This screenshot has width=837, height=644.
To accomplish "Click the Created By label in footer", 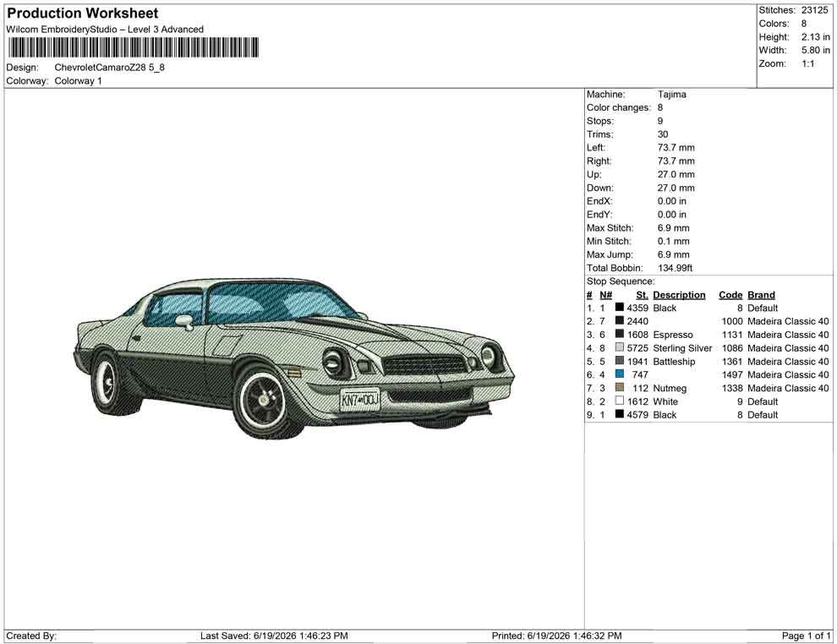I will click(31, 636).
